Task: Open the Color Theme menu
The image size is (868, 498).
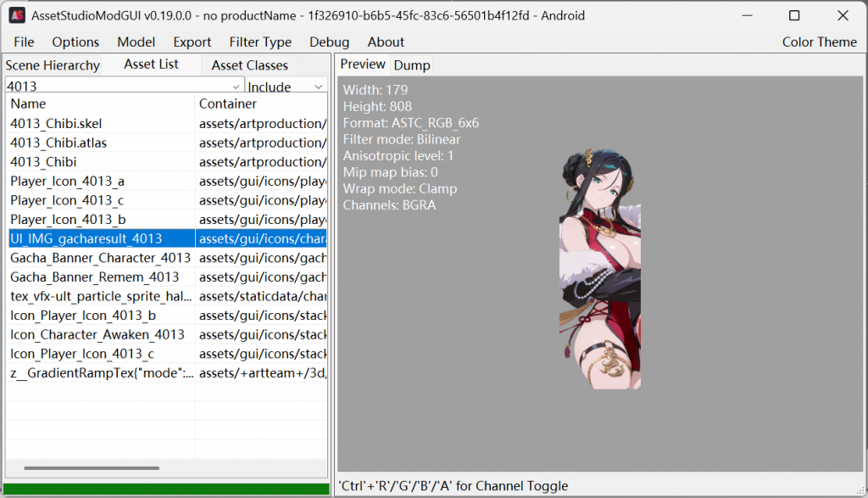Action: tap(820, 42)
